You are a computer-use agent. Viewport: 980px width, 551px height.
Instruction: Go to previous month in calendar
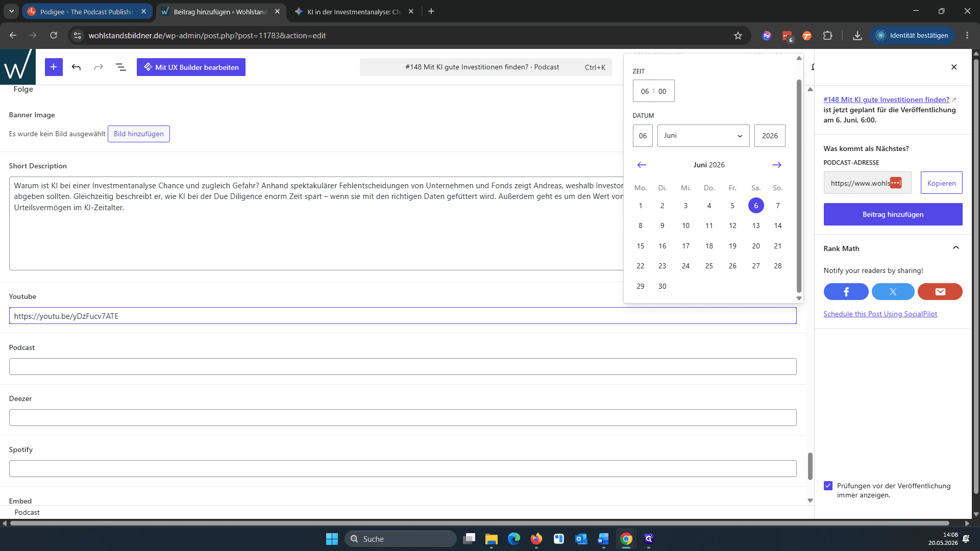click(x=642, y=165)
